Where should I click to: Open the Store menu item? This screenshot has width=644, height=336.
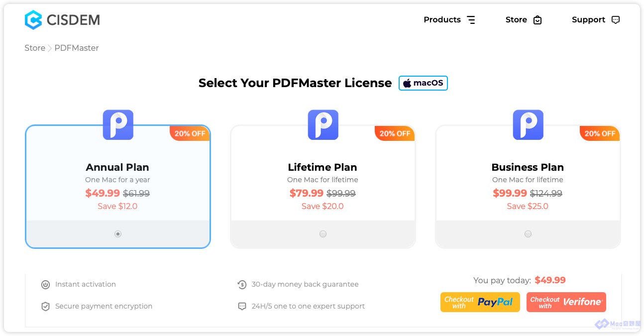(516, 20)
